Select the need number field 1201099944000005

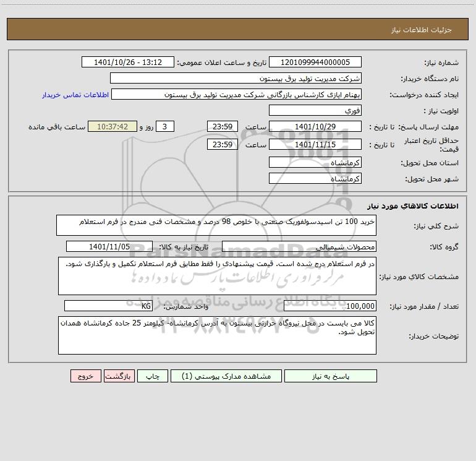click(315, 62)
